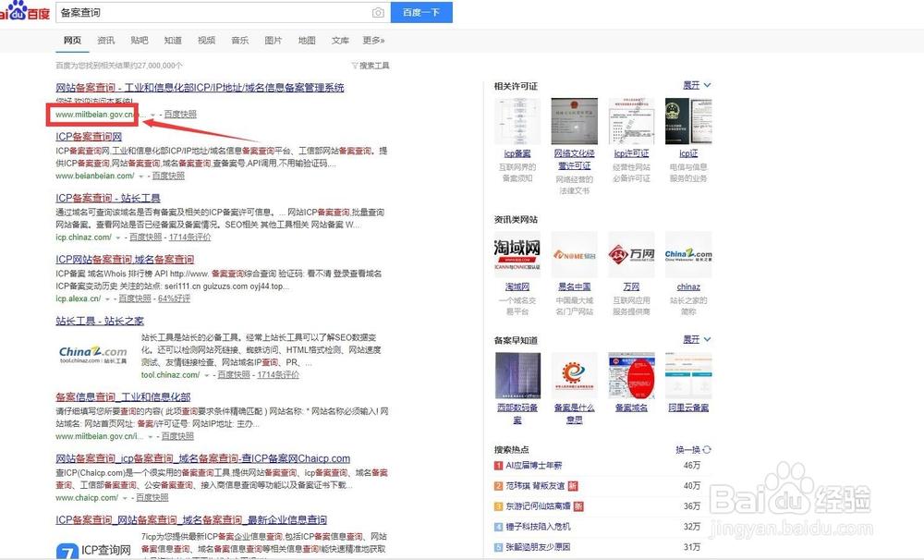
Task: Click the 备案域名 thumbnail
Action: [631, 375]
